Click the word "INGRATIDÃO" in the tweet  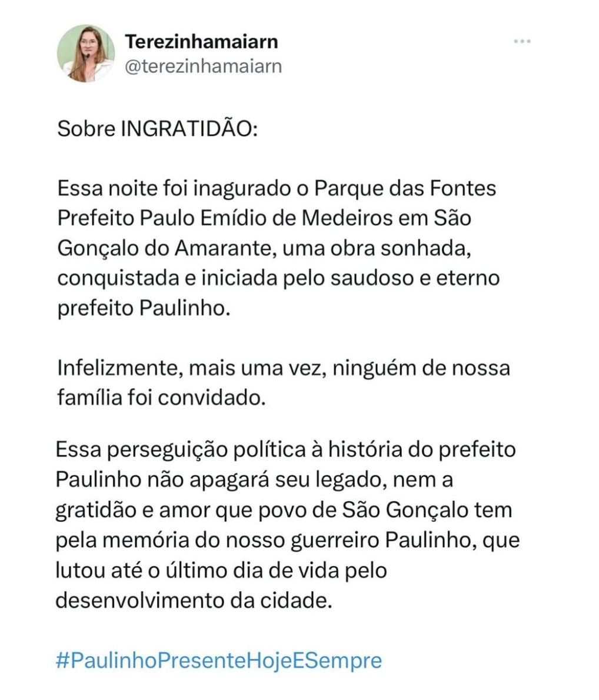tap(188, 129)
